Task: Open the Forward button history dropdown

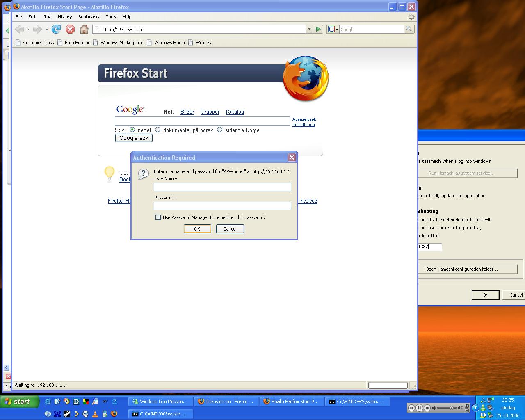Action: tap(46, 29)
